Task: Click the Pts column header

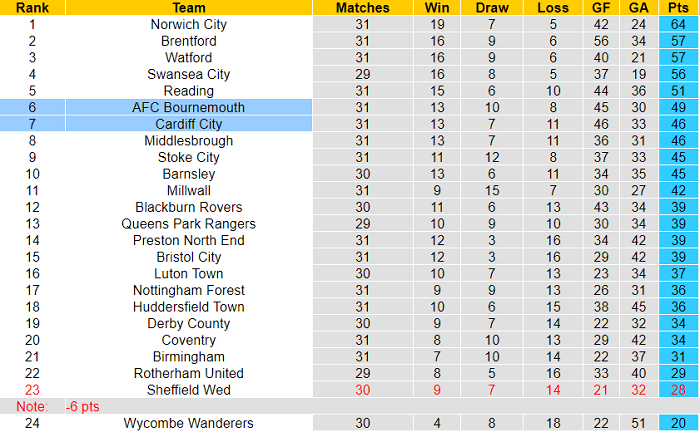Action: [x=679, y=7]
